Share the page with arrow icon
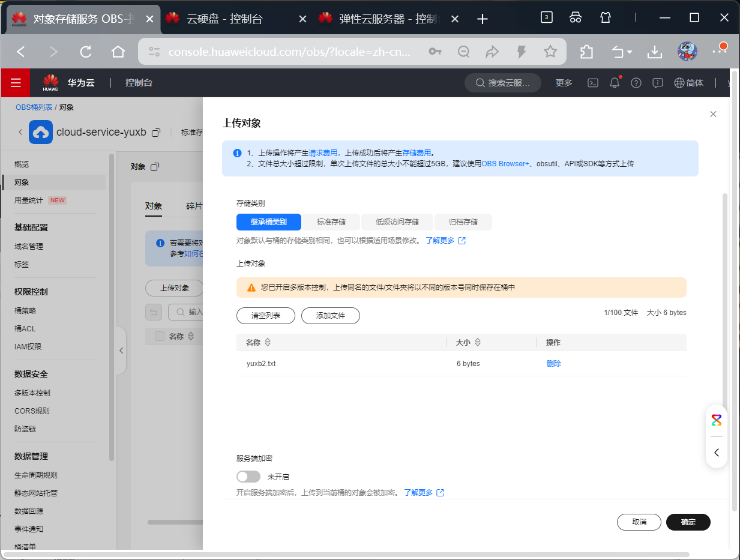This screenshot has height=560, width=740. coord(492,52)
